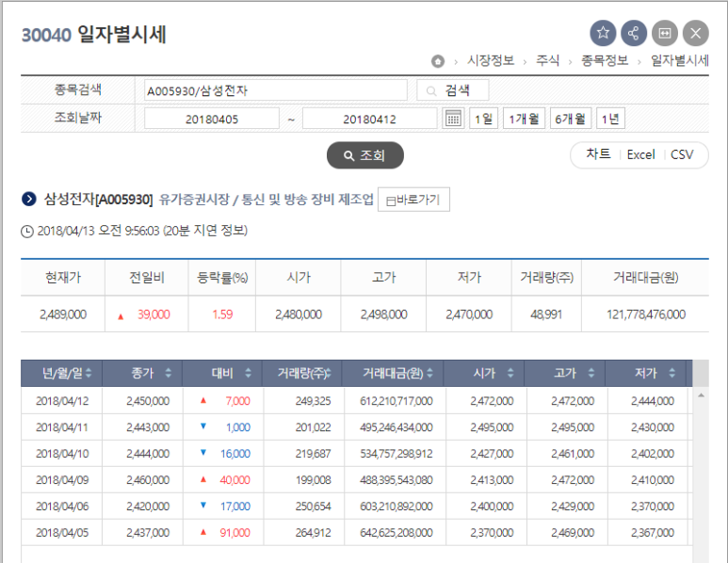
Task: Open the 차트 view
Action: point(598,154)
